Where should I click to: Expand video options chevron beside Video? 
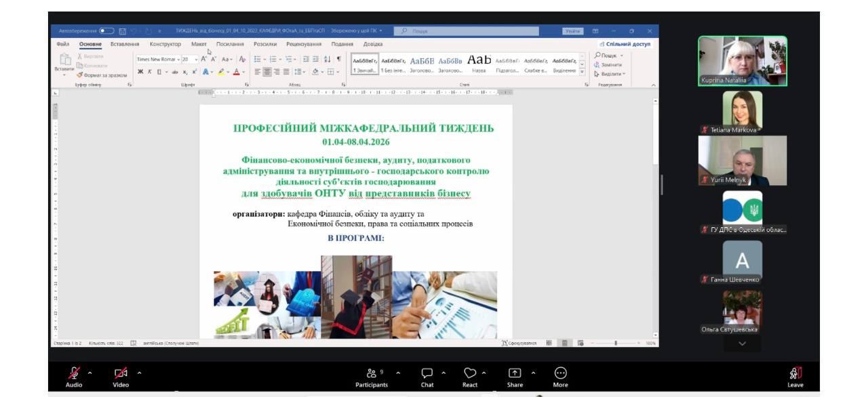click(140, 373)
